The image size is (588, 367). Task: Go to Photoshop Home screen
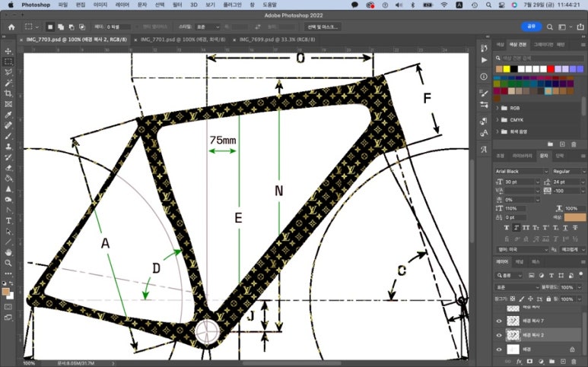(11, 27)
